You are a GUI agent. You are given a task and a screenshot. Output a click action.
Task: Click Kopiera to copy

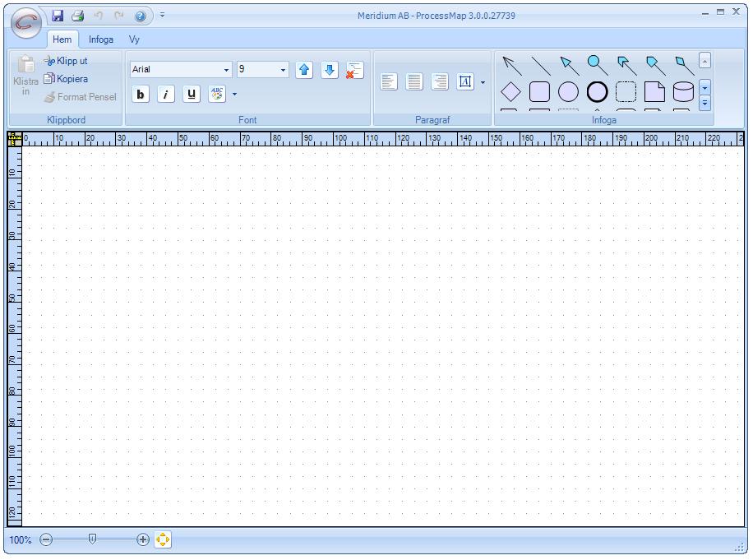tap(66, 79)
